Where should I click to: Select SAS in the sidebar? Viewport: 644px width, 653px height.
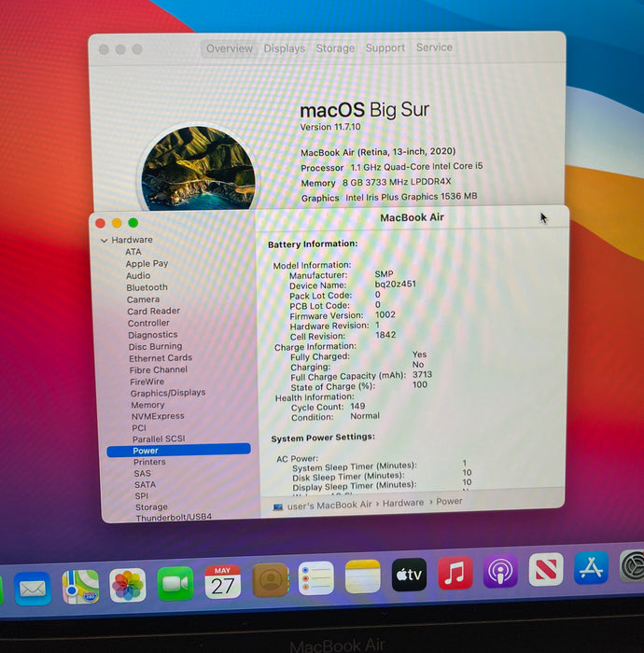143,474
